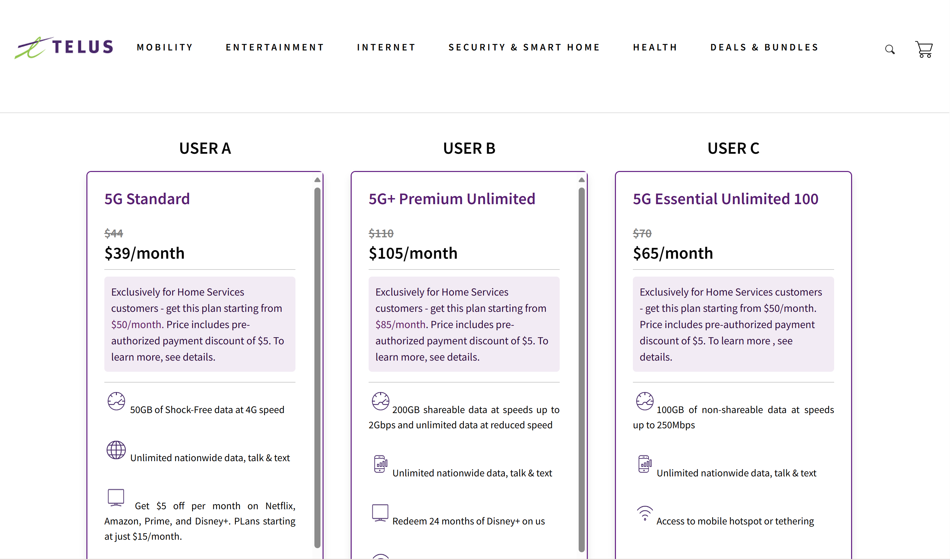Open the Internet menu
950x560 pixels.
(x=386, y=47)
